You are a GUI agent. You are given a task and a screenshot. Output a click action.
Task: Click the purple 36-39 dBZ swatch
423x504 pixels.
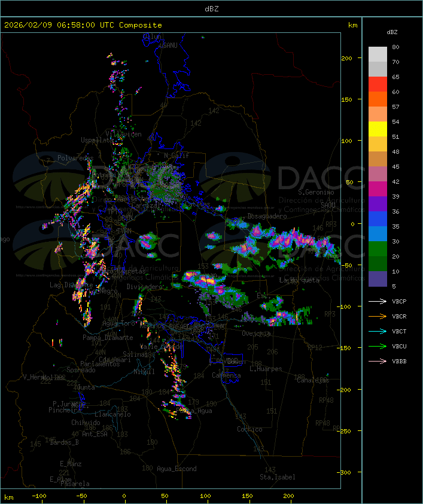pos(378,204)
